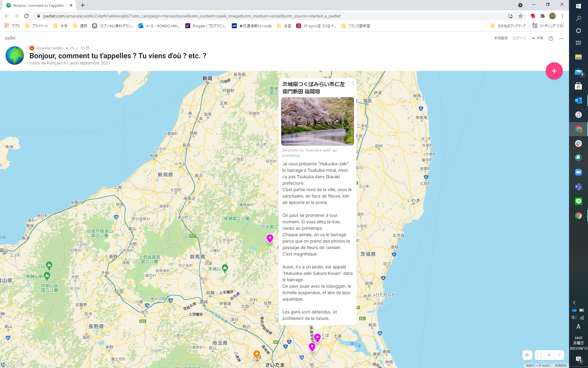
Task: Bookmark this page with star icon
Action: pyautogui.click(x=521, y=16)
